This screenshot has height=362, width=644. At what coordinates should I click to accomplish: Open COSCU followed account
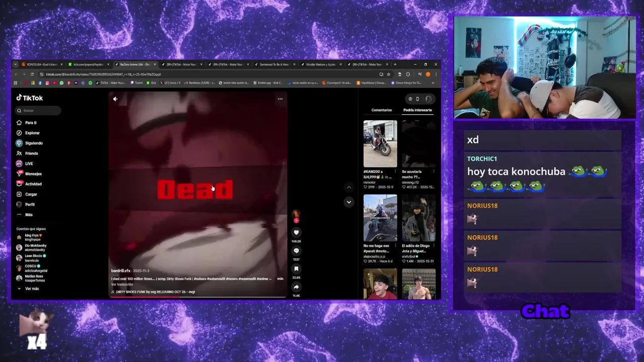pos(32,268)
